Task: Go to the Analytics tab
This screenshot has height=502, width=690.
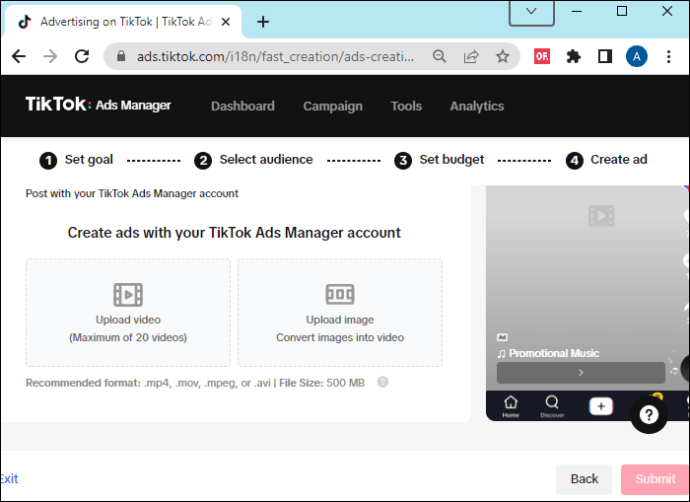Action: tap(477, 106)
